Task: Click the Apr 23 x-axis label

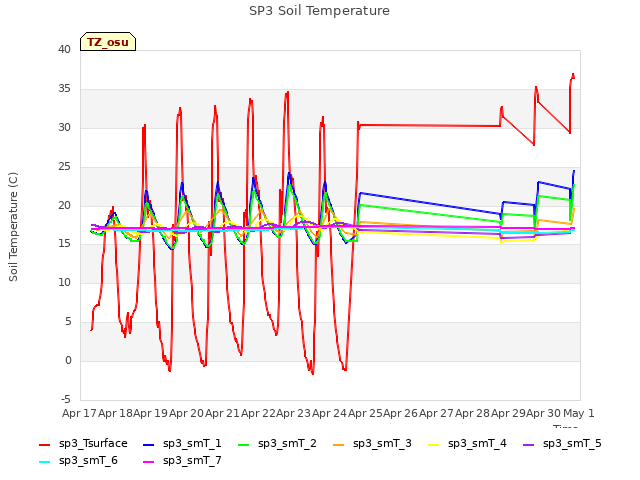Action: click(293, 413)
